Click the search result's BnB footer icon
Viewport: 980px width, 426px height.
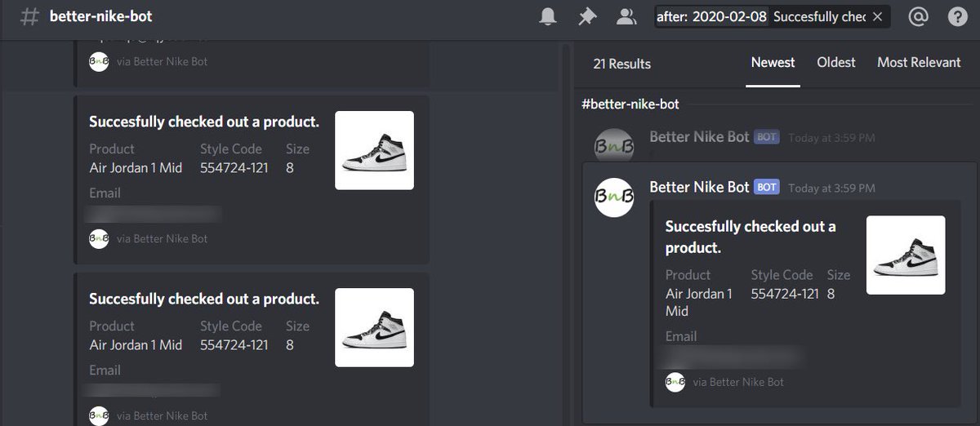tap(675, 382)
